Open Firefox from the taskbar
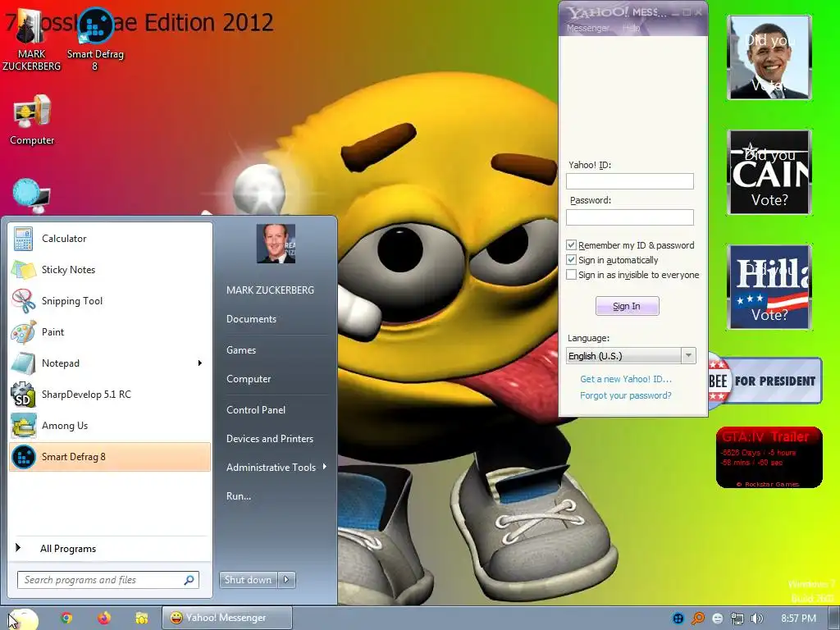The image size is (840, 630). tap(104, 619)
